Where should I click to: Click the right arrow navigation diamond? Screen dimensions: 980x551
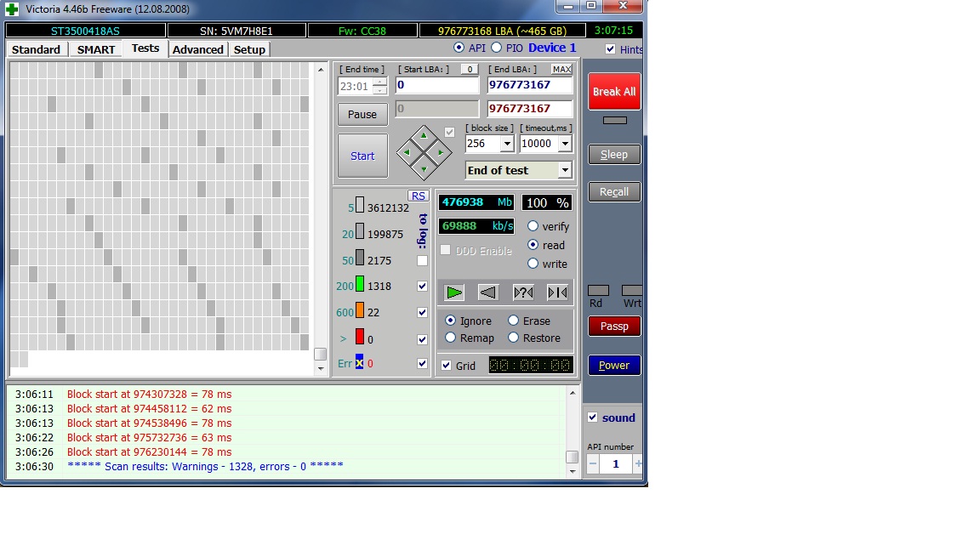(x=440, y=153)
